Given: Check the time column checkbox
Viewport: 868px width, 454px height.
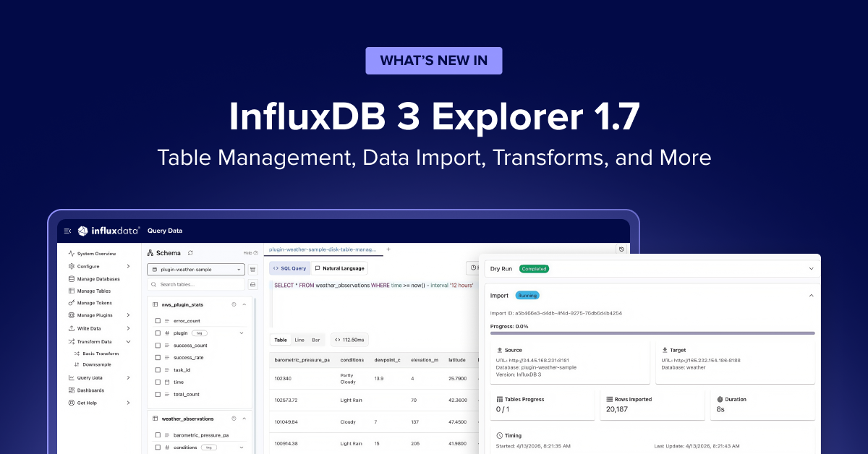Looking at the screenshot, I should pos(158,382).
